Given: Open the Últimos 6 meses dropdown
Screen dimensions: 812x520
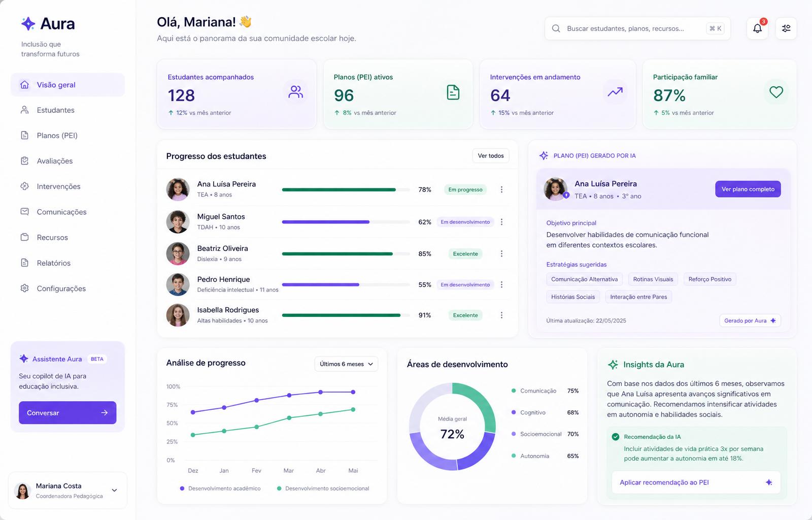Looking at the screenshot, I should tap(346, 364).
